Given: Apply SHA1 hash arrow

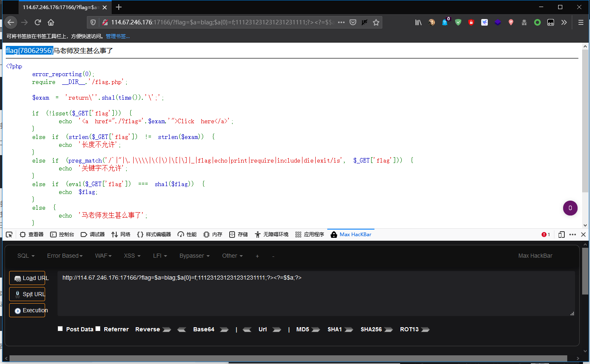Looking at the screenshot, I should pos(349,330).
